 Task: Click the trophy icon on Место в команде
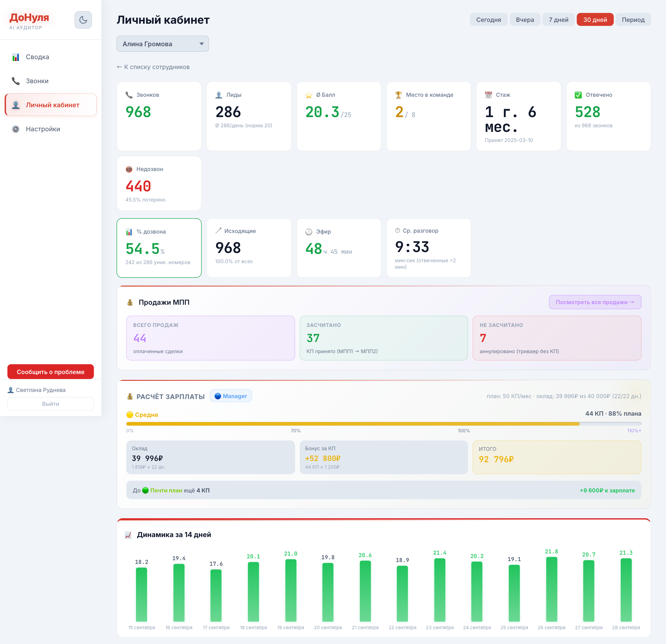click(x=399, y=95)
